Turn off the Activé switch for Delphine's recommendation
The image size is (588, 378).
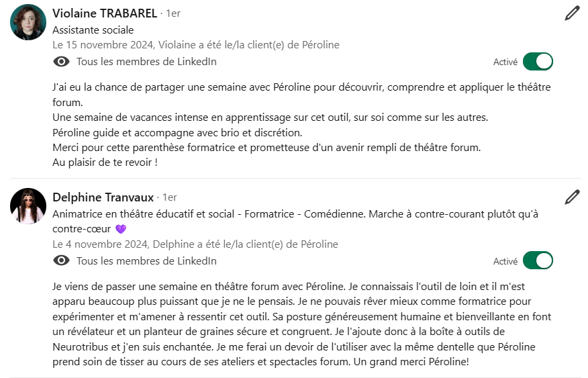tap(538, 261)
